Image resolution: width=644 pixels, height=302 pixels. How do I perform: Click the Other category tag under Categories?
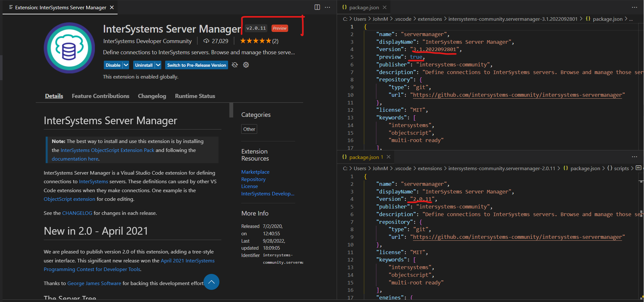pos(249,129)
